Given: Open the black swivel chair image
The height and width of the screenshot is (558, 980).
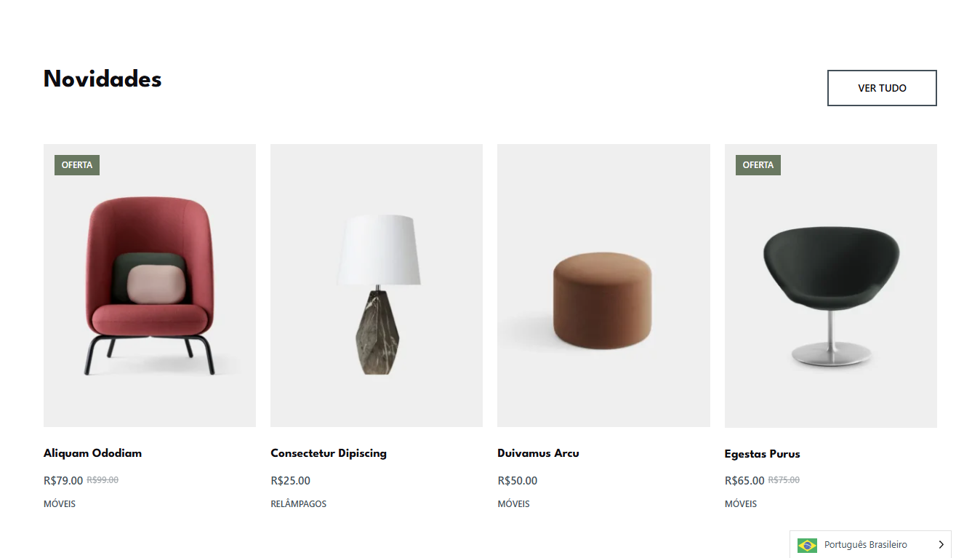Looking at the screenshot, I should pos(831,285).
